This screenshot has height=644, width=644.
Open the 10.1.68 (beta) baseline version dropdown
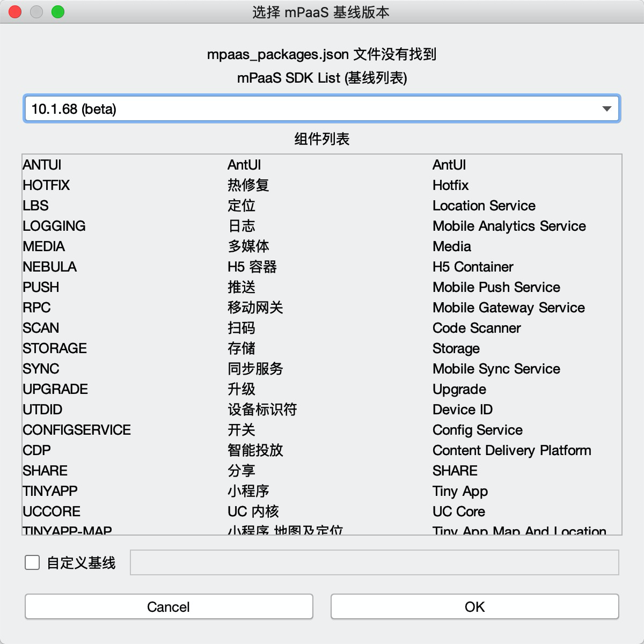[x=322, y=109]
